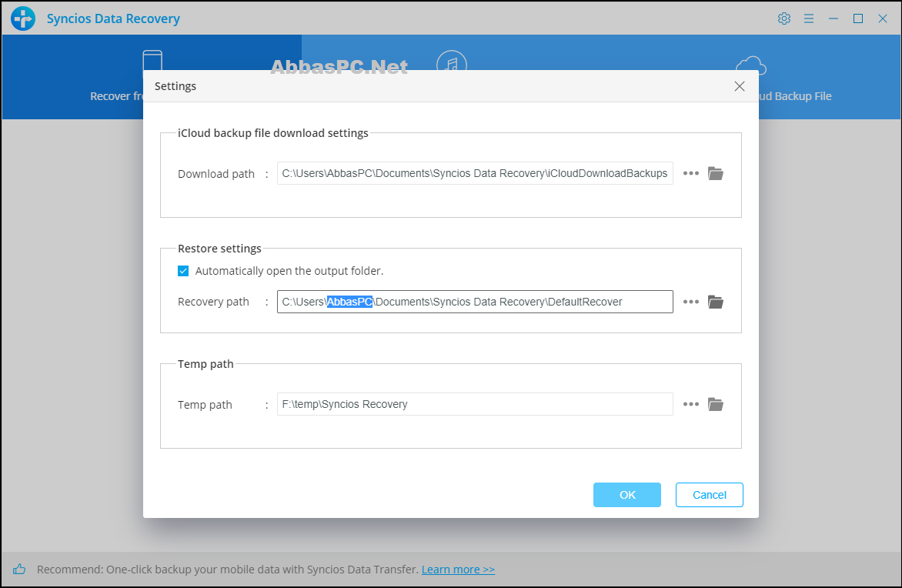Click the Download path text field
Screen dimensions: 902x588
pos(475,173)
